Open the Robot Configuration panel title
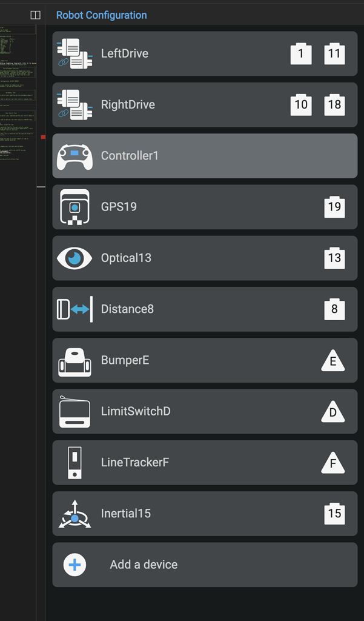The width and height of the screenshot is (364, 621). 101,15
